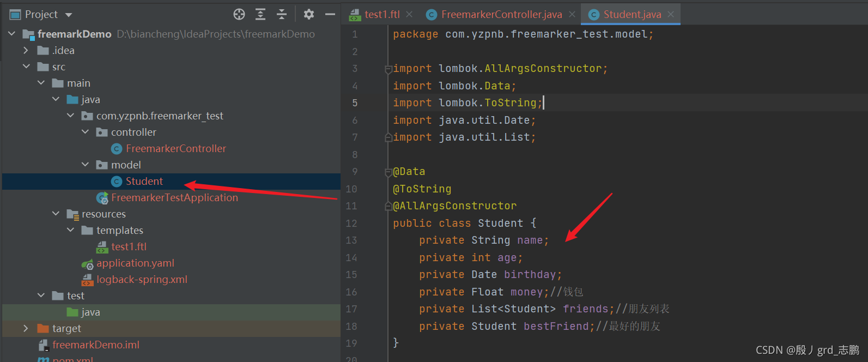
Task: Close the Student.java tab
Action: pyautogui.click(x=671, y=14)
